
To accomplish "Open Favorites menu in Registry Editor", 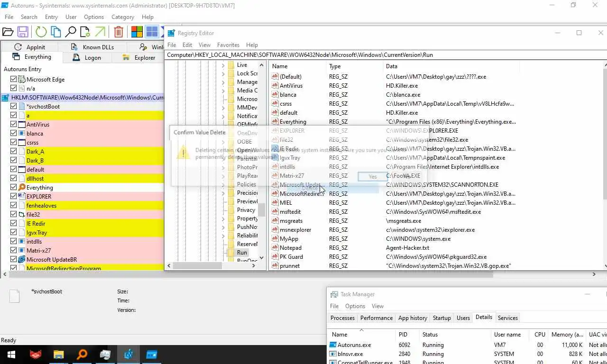I will 228,45.
